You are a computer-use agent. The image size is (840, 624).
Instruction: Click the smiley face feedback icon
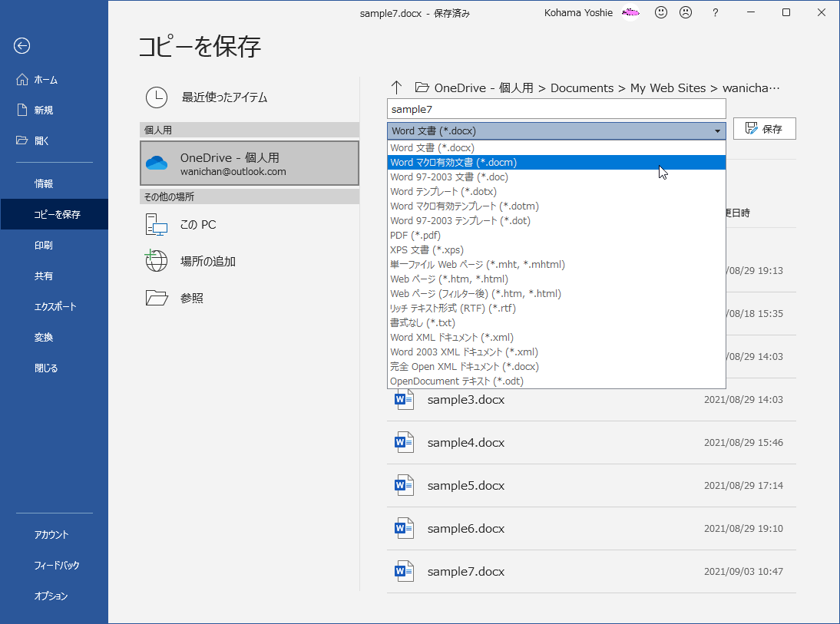661,12
